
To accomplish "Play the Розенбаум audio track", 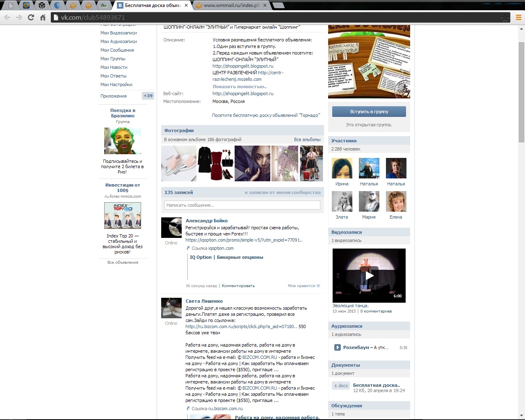I will [x=338, y=347].
